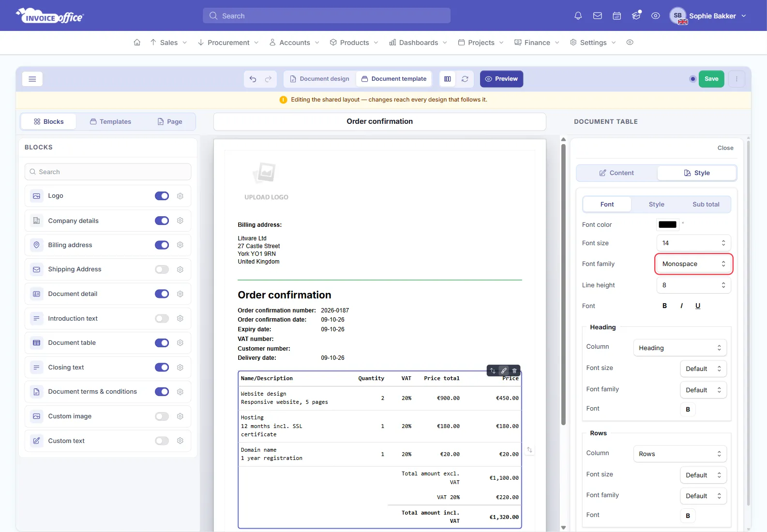Turn off Document terms & conditions toggle
The image size is (767, 532).
pos(162,392)
